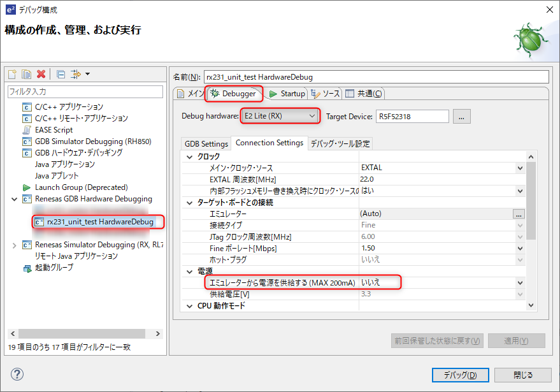Select EASE Script tree item

[x=54, y=130]
